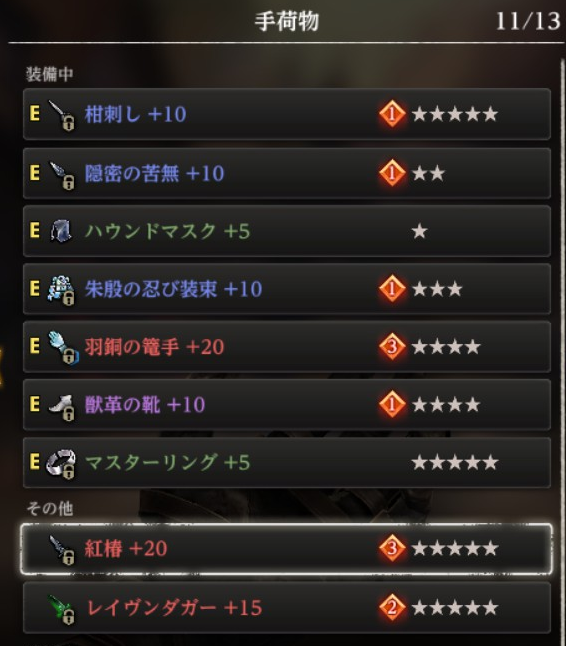566x646 pixels.
Task: Choose ハウンドマスク +5 from the list
Action: tap(287, 231)
